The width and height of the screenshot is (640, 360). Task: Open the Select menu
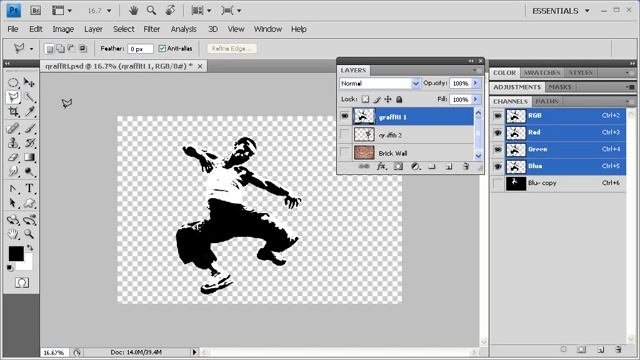(x=123, y=29)
